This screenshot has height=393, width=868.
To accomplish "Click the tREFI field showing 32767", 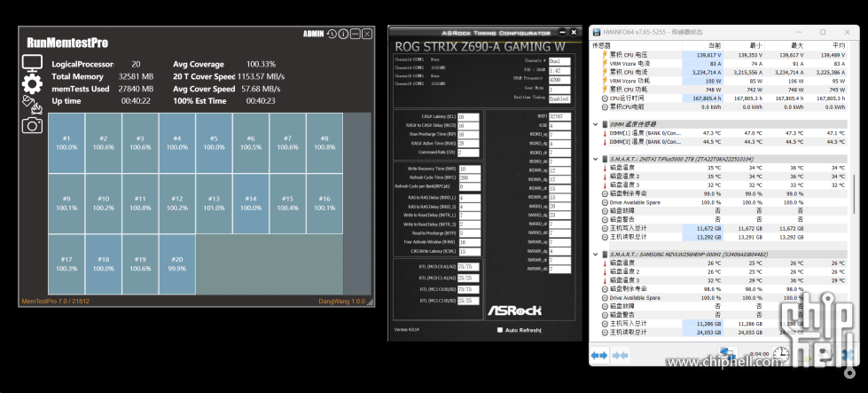I will tap(559, 117).
